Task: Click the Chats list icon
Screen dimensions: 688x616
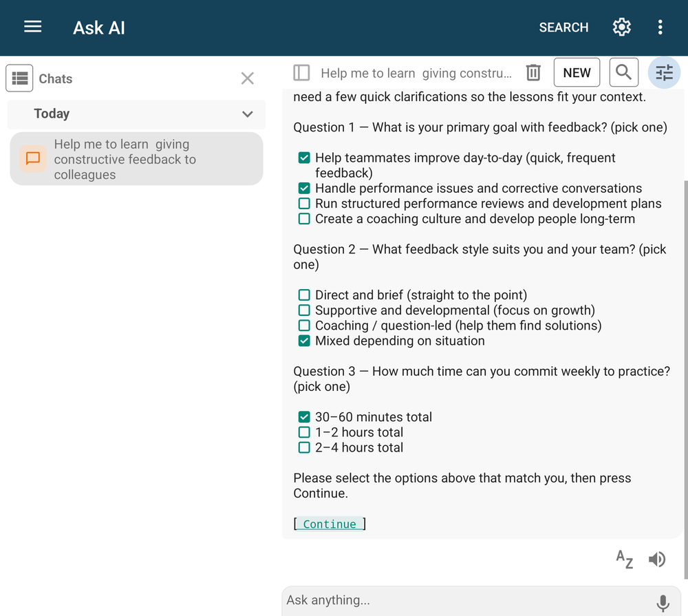Action: [x=19, y=78]
